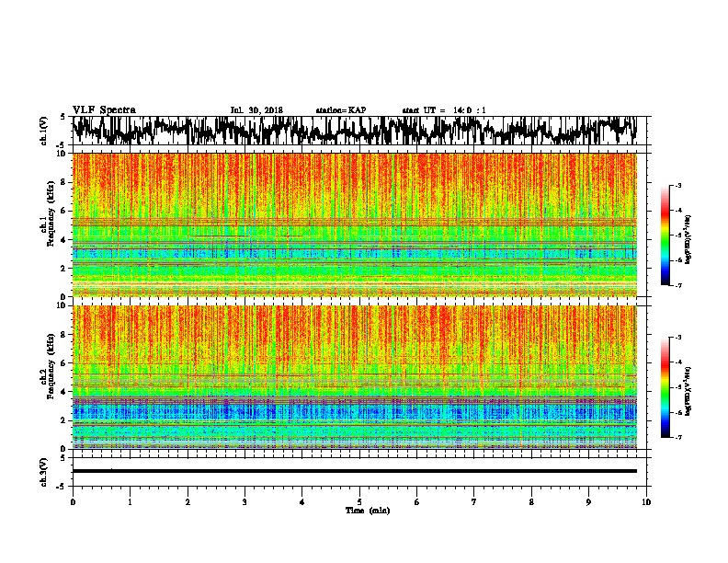Viewport: 728px width, 563px height.
Task: Click the time axis tick label "3"
Action: (245, 501)
